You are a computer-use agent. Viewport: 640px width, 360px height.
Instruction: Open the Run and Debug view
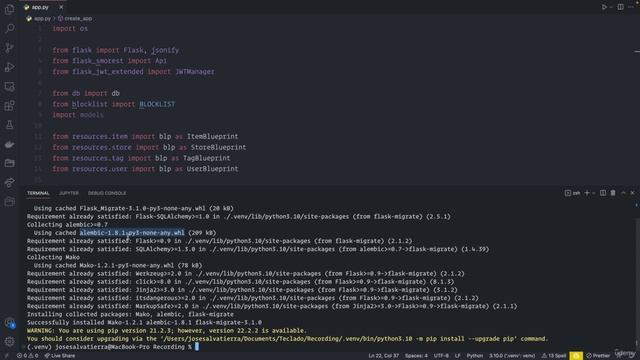pos(9,67)
